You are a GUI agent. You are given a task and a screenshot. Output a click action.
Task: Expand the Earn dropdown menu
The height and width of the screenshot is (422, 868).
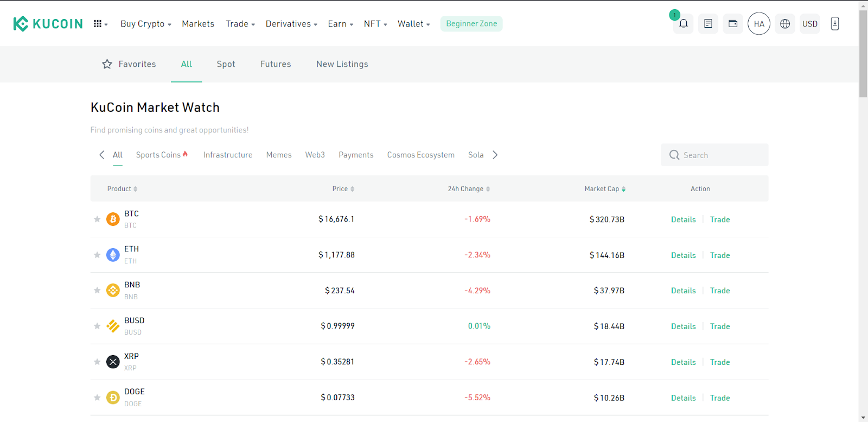(341, 24)
